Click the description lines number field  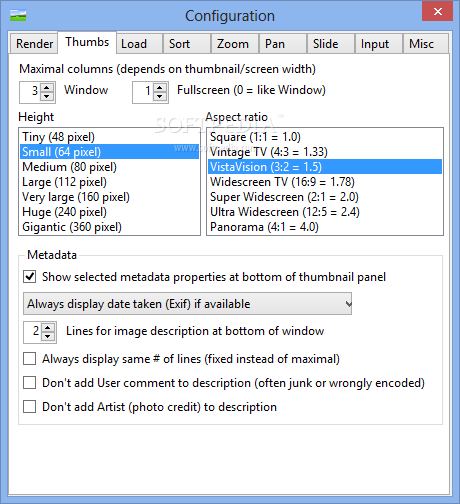click(x=33, y=332)
